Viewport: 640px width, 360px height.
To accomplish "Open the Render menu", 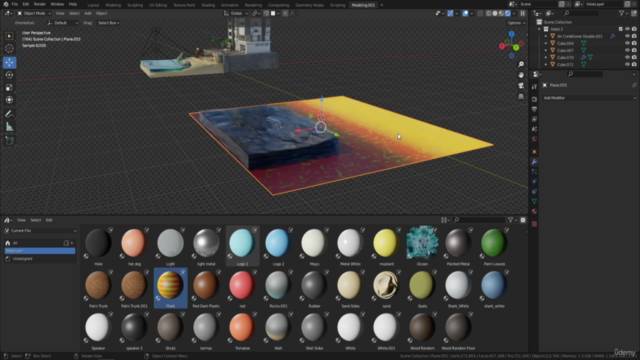I will pyautogui.click(x=40, y=4).
